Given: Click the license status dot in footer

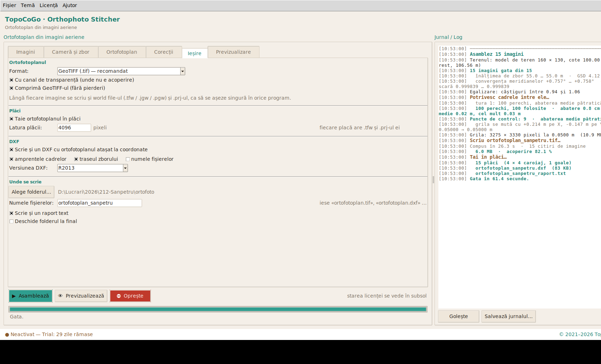Looking at the screenshot, I should pos(7,335).
